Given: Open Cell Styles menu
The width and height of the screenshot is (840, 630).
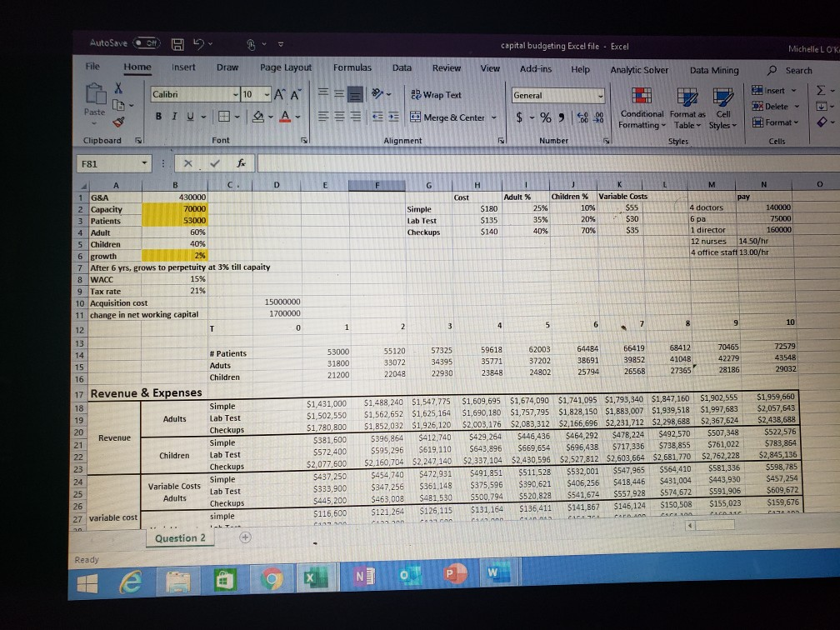Looking at the screenshot, I should click(722, 110).
